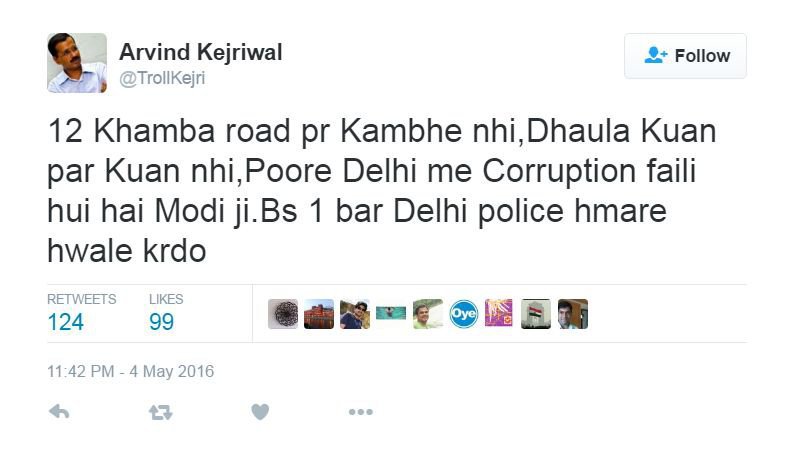View the 99 likes list

click(166, 313)
